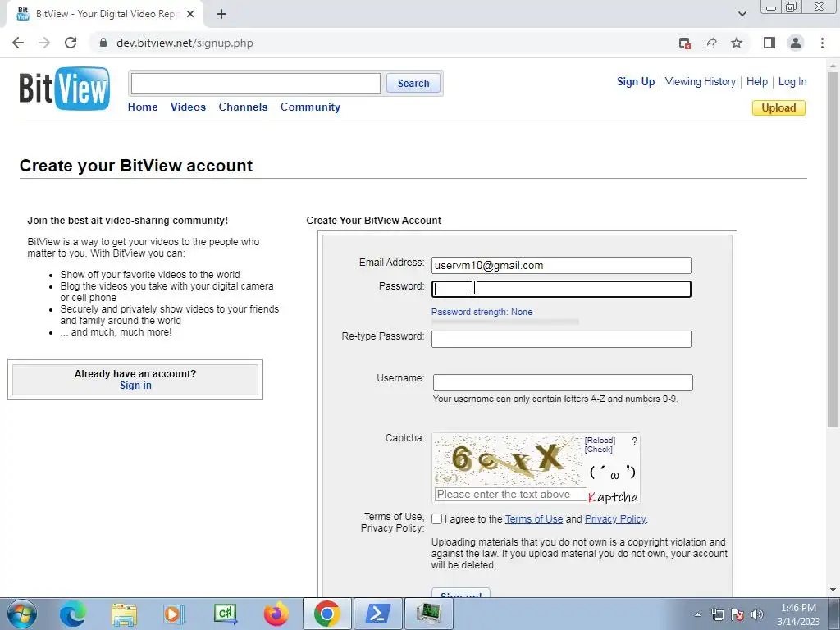Open the monitor app taskbar icon

pyautogui.click(x=428, y=614)
